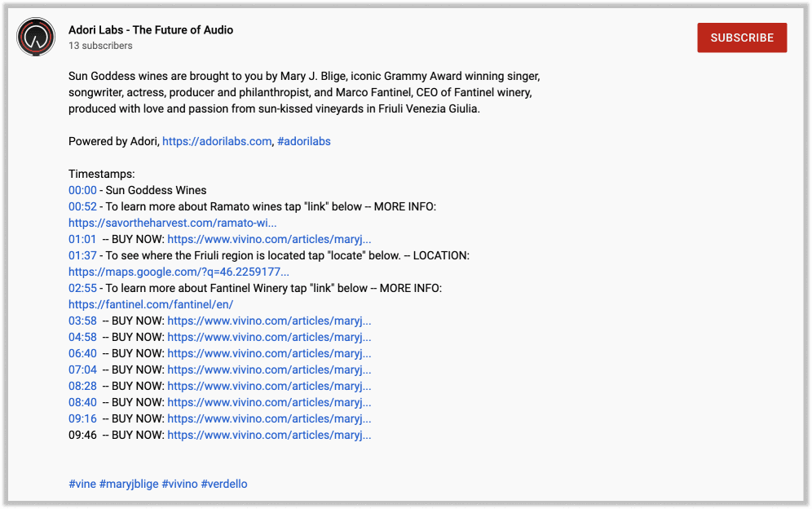This screenshot has height=509, width=812.
Task: Open the Vivino link next to 03:58
Action: [x=269, y=321]
